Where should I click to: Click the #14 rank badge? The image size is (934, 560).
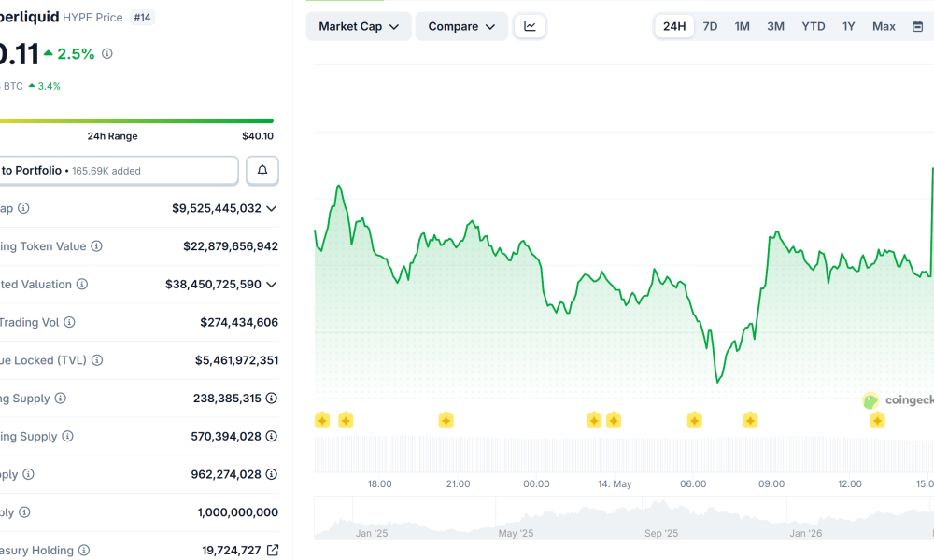coord(142,17)
